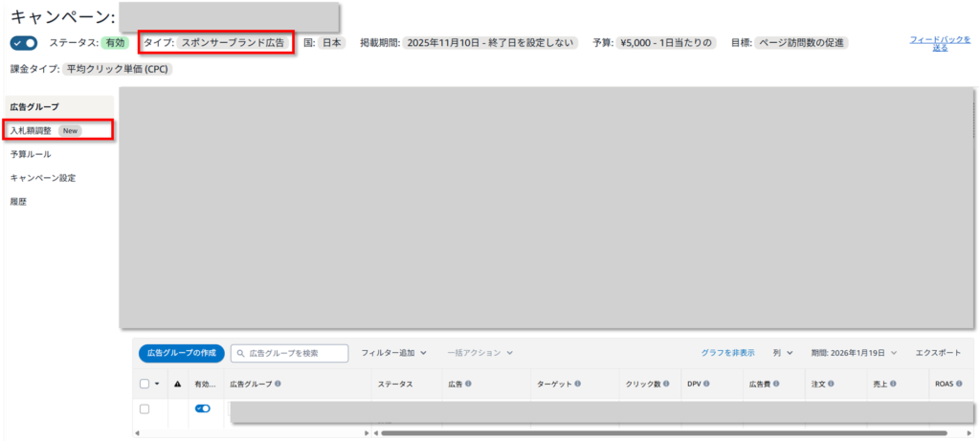
Task: Open the 期間 date range dropdown
Action: (x=854, y=353)
